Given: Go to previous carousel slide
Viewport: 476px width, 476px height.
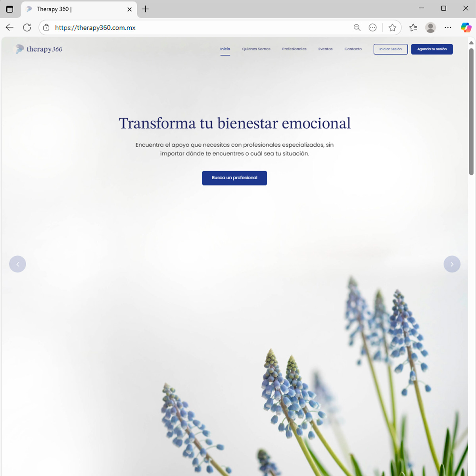Looking at the screenshot, I should tap(17, 264).
